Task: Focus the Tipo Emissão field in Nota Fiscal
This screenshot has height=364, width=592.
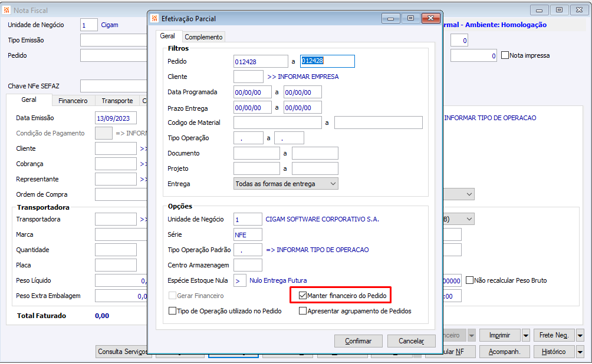Action: point(114,40)
